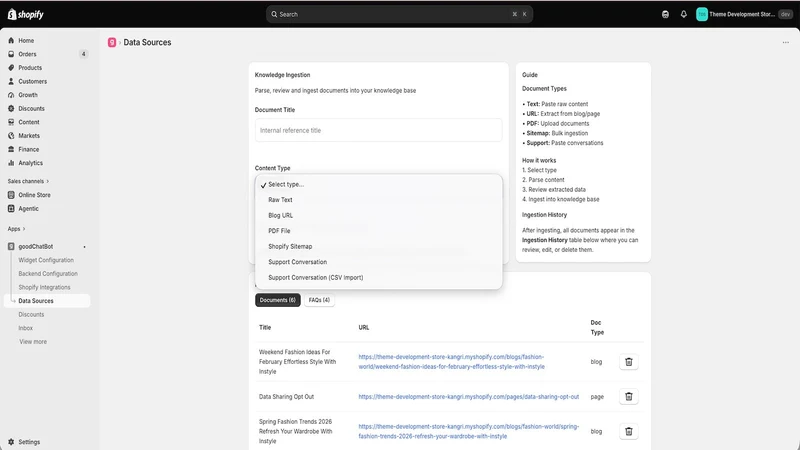Click the Settings gear icon
The width and height of the screenshot is (800, 450).
point(11,442)
